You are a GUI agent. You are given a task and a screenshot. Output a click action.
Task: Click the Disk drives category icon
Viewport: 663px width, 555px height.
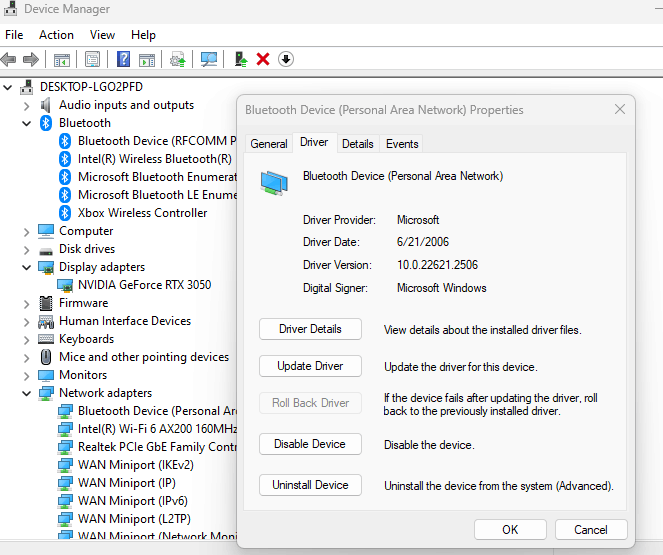pyautogui.click(x=46, y=251)
